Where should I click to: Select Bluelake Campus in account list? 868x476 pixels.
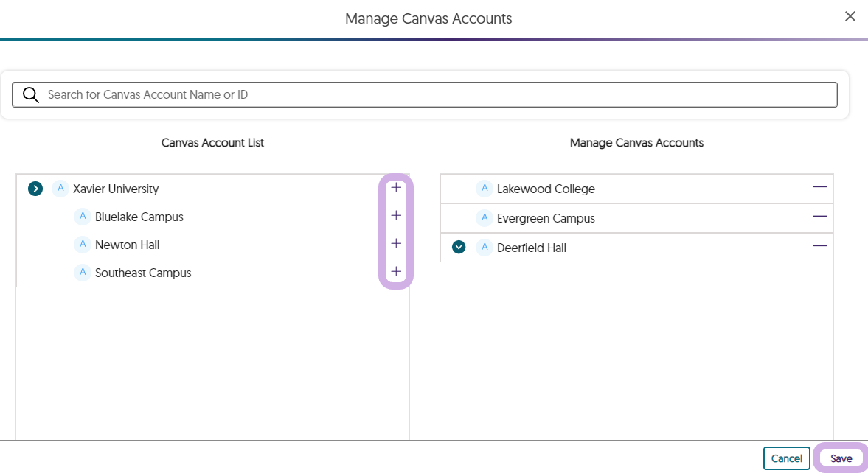click(139, 217)
